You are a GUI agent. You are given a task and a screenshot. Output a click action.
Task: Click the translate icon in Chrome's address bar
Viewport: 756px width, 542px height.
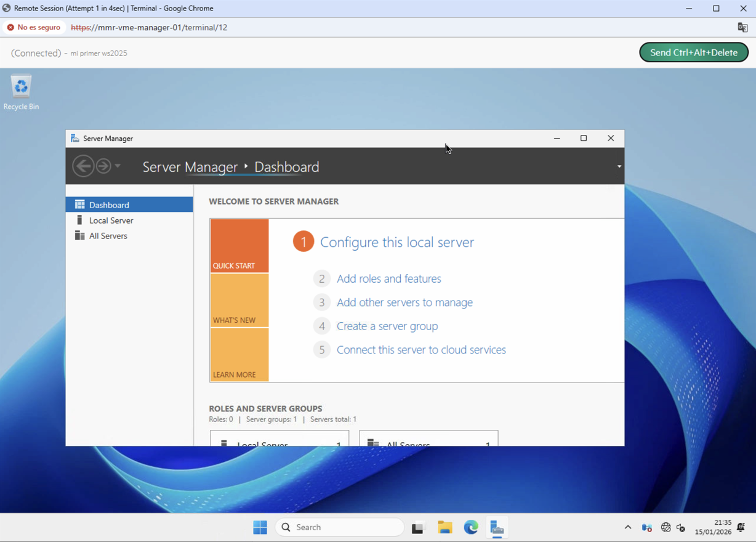pos(741,28)
